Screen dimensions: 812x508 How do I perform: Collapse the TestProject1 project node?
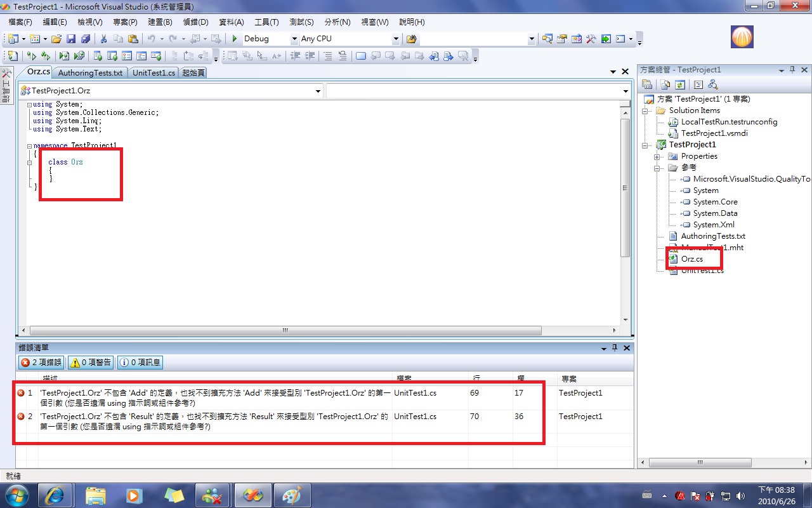[x=645, y=145]
